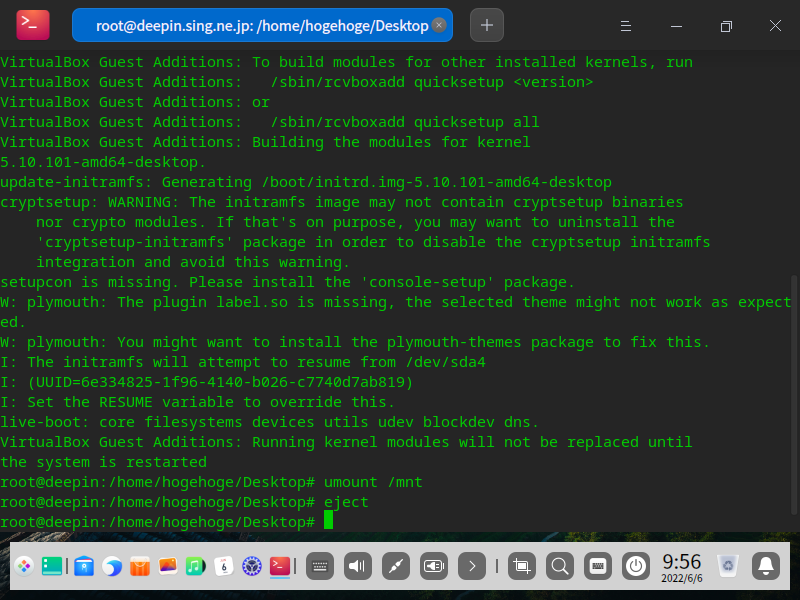The width and height of the screenshot is (800, 600).
Task: Close the root@deepin terminal tab
Action: point(439,25)
